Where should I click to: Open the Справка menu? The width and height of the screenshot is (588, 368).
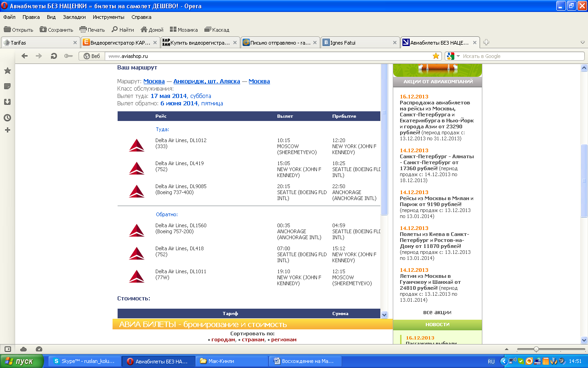pos(141,17)
